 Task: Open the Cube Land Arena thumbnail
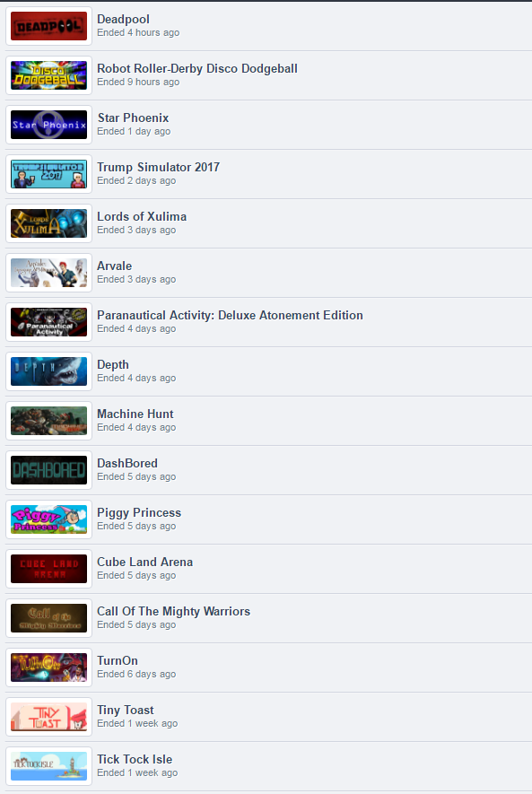click(48, 569)
